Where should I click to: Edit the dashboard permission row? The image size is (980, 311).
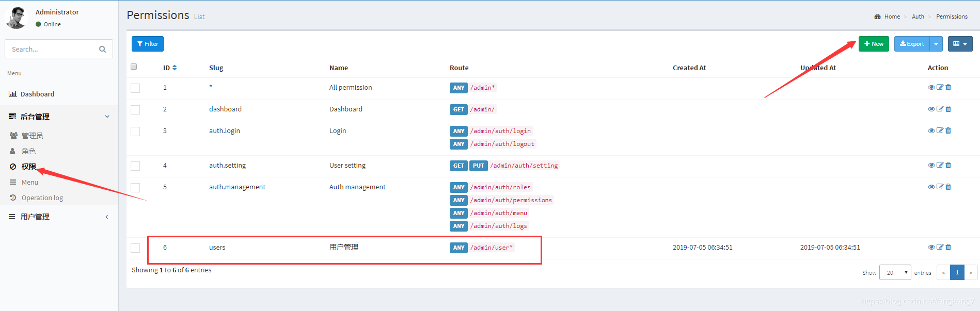click(x=940, y=109)
